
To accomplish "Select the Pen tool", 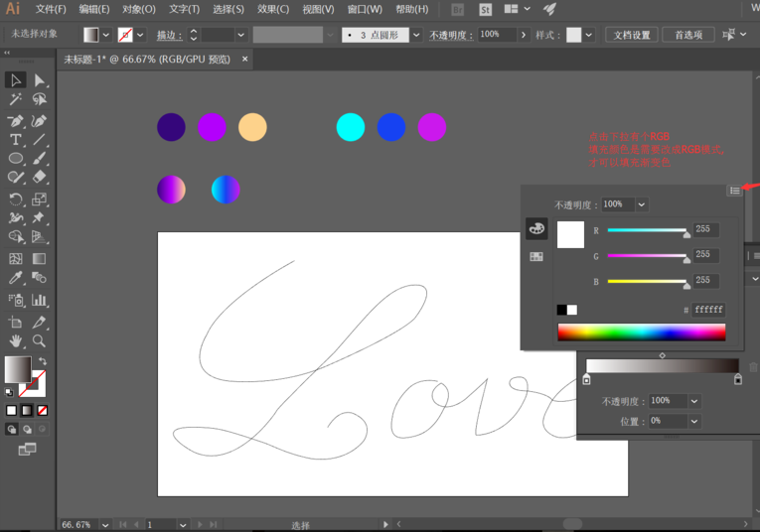I will pyautogui.click(x=16, y=121).
